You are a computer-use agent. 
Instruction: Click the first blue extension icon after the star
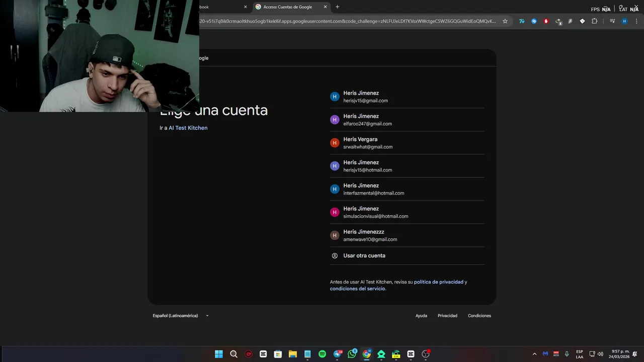[522, 21]
